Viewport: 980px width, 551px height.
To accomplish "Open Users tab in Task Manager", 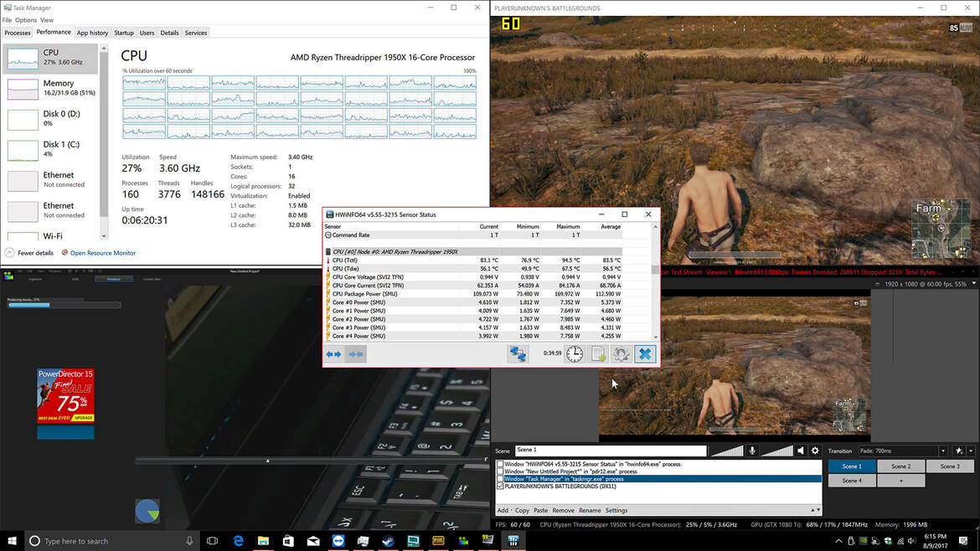I will pyautogui.click(x=147, y=33).
